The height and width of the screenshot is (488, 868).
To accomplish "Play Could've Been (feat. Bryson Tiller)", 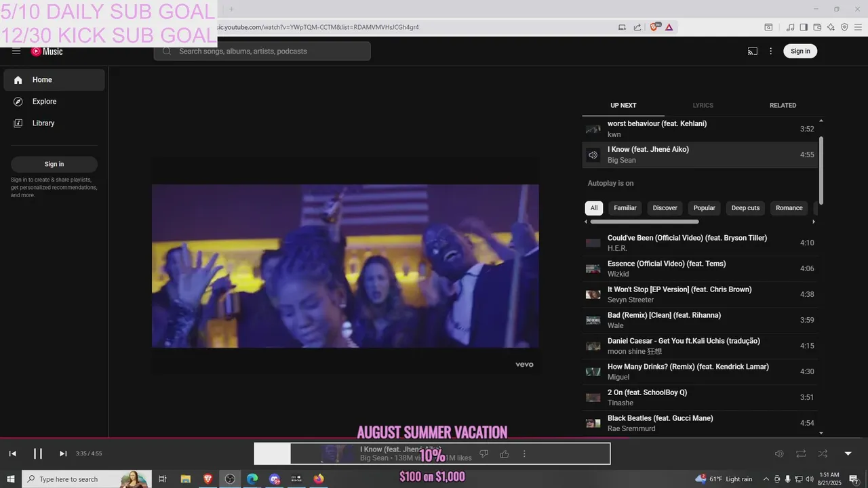I will (700, 243).
